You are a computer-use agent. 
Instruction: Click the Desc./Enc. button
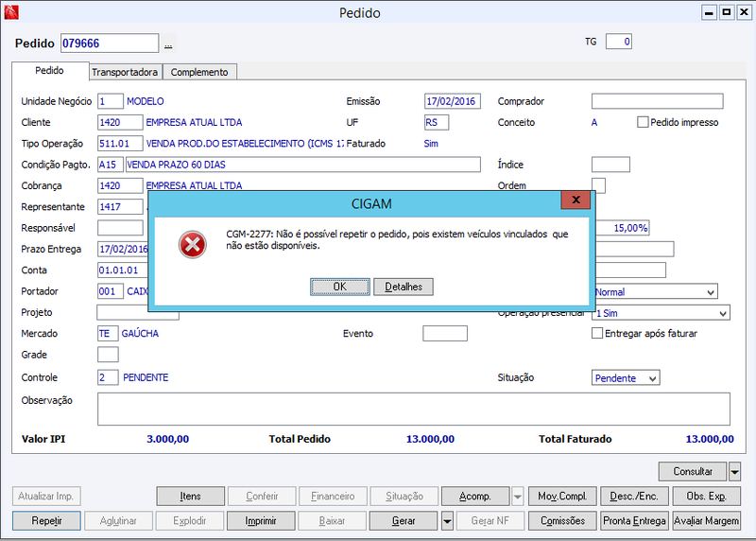point(634,497)
